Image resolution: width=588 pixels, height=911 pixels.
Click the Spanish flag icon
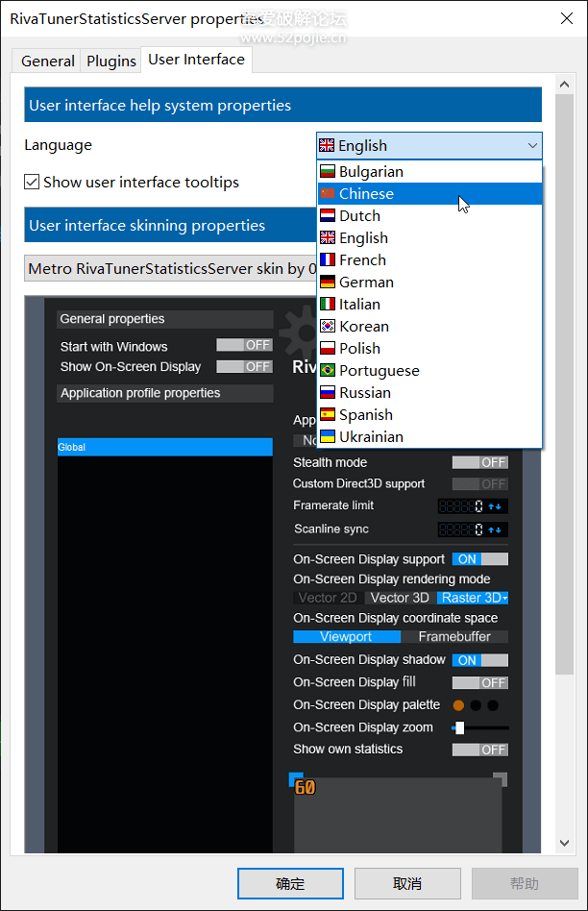pyautogui.click(x=328, y=414)
